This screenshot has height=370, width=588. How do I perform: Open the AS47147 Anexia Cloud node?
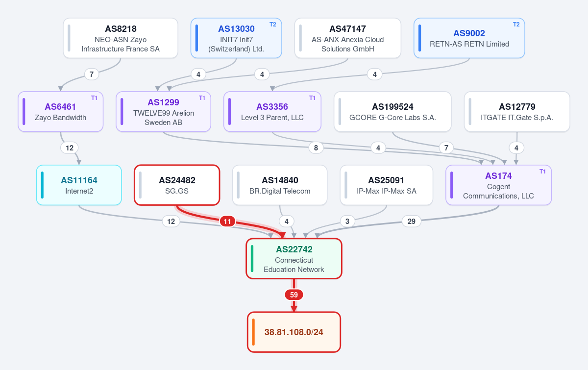(348, 38)
